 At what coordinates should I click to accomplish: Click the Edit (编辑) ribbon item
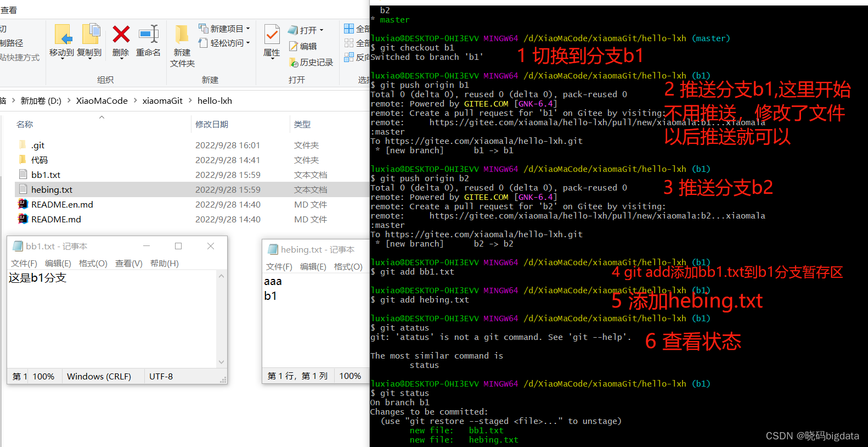303,46
